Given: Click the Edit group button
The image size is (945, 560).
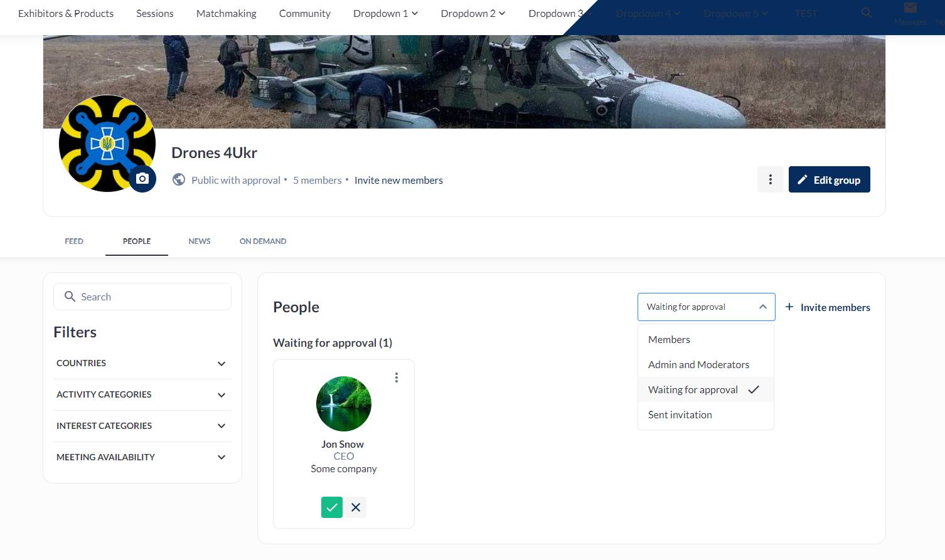Looking at the screenshot, I should [x=829, y=180].
